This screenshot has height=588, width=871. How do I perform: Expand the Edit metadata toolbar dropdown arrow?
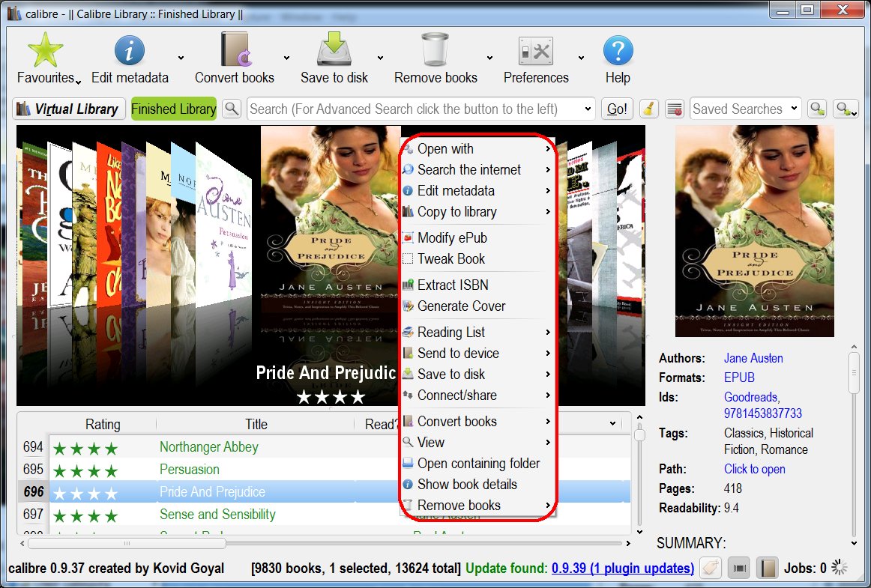181,58
